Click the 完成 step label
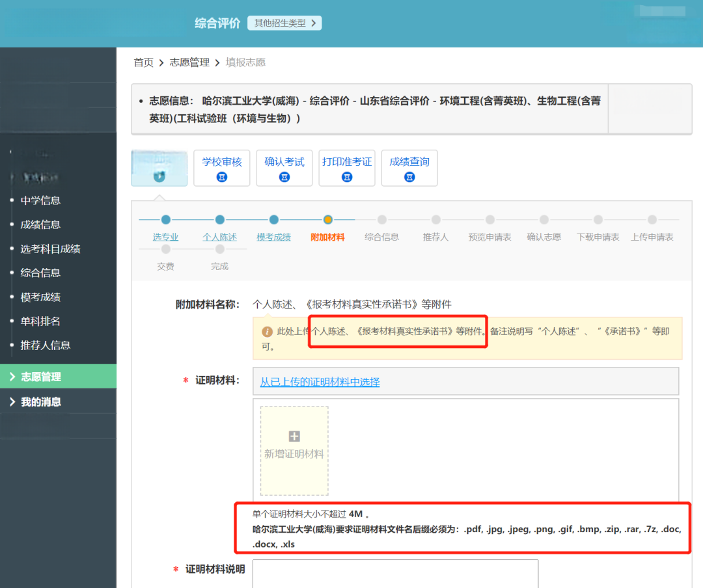703x588 pixels. [220, 266]
